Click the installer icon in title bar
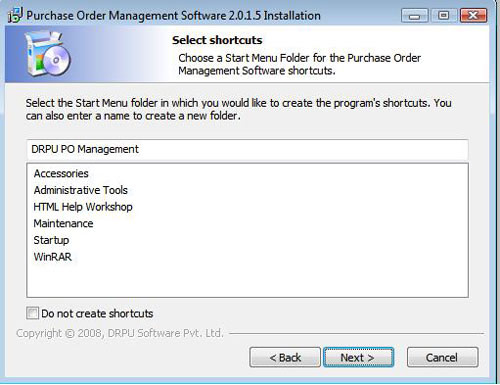Image resolution: width=500 pixels, height=385 pixels. [15, 15]
